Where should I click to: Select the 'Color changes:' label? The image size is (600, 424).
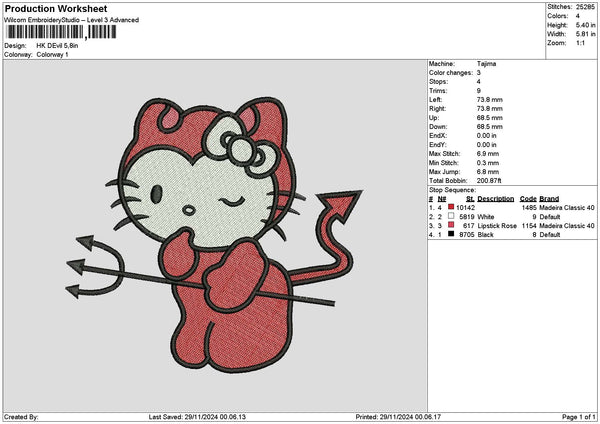point(451,73)
